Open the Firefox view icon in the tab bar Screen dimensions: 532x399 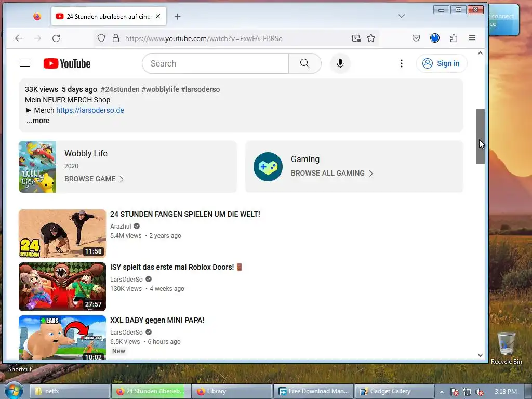coord(37,16)
